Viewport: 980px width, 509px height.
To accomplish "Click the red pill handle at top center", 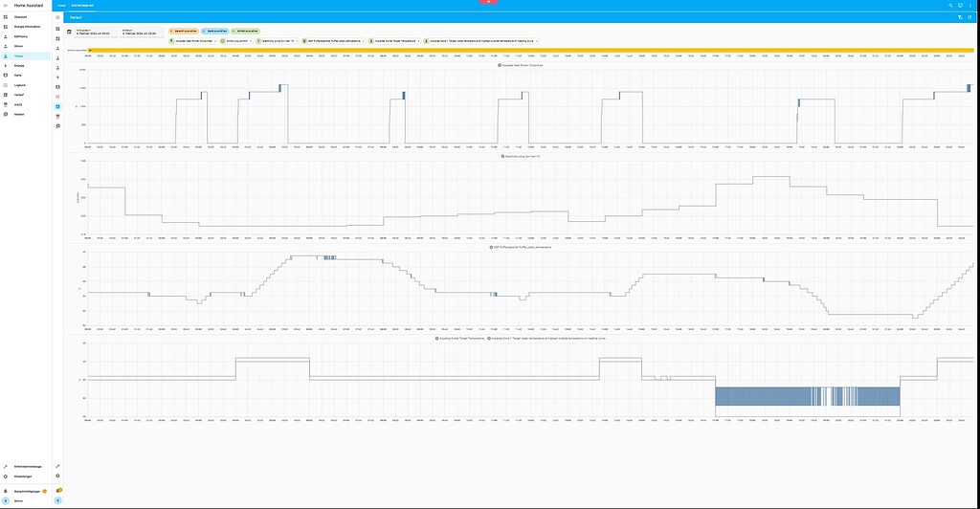I will click(x=489, y=2).
